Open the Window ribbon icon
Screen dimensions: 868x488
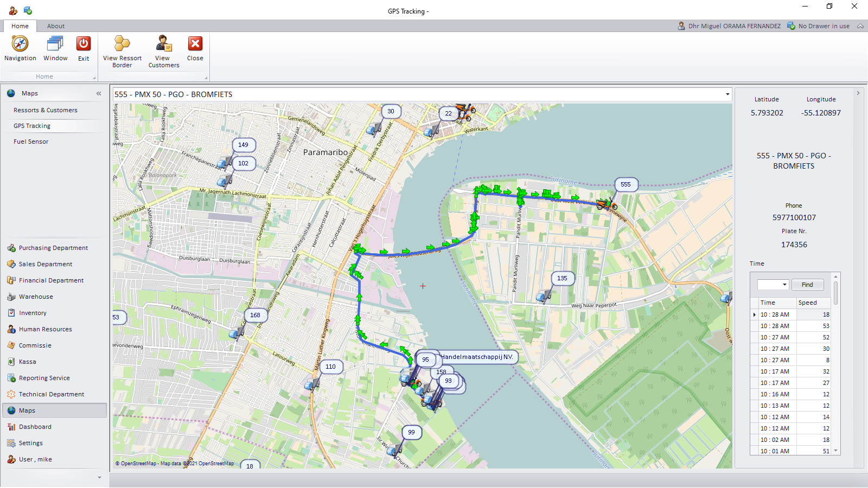coord(55,44)
